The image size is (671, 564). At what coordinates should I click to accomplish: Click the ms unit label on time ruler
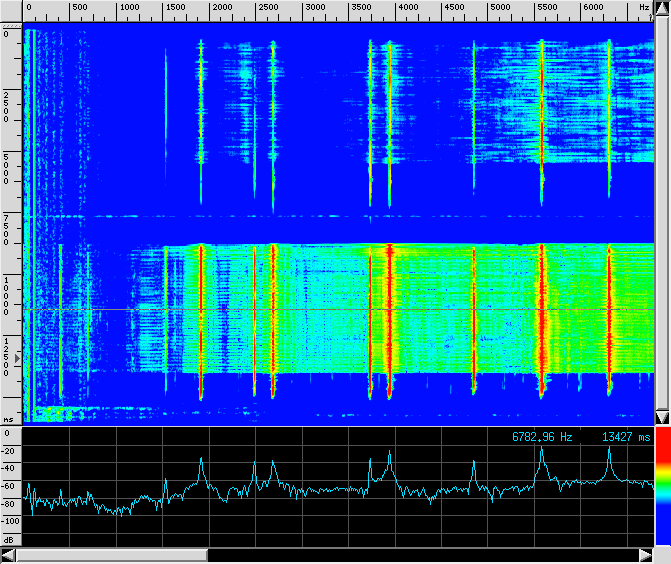[x=9, y=419]
